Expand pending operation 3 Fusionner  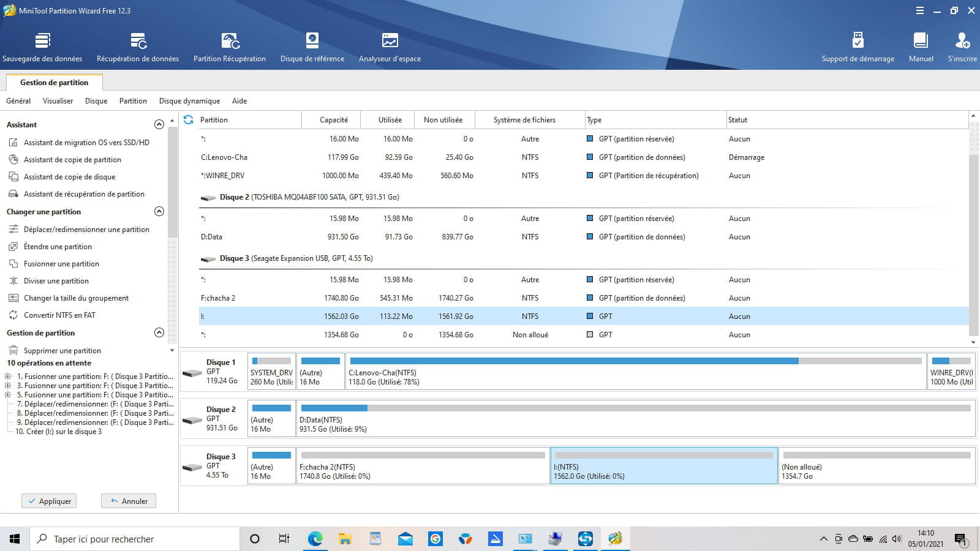coord(8,386)
